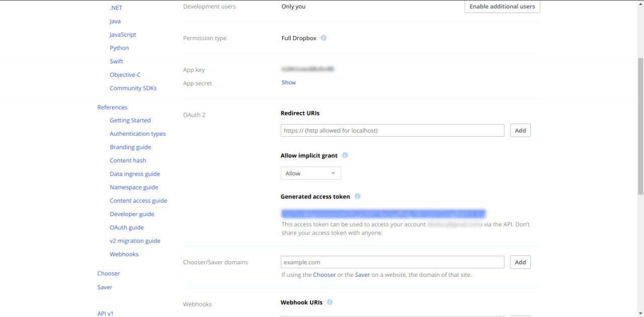Go to the OAuth guide
Image resolution: width=644 pixels, height=317 pixels.
[127, 228]
